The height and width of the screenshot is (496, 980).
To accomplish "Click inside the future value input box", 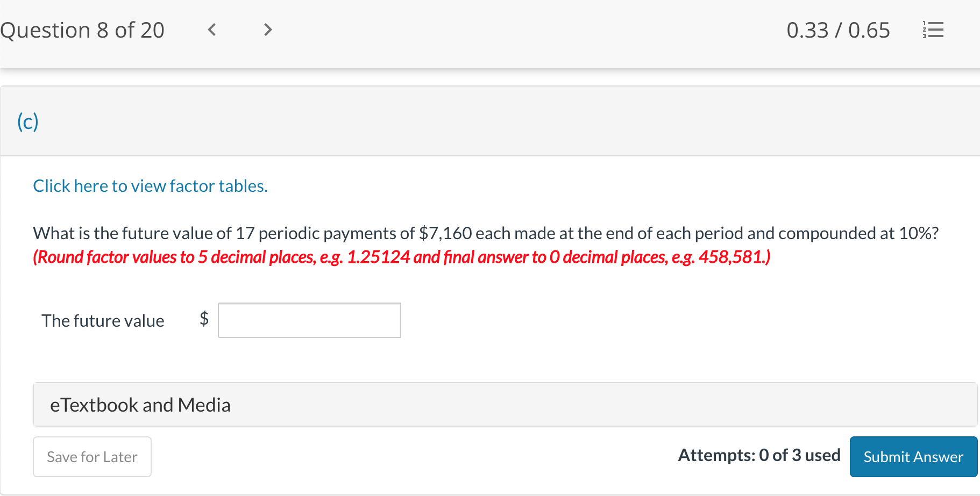I will [x=309, y=320].
